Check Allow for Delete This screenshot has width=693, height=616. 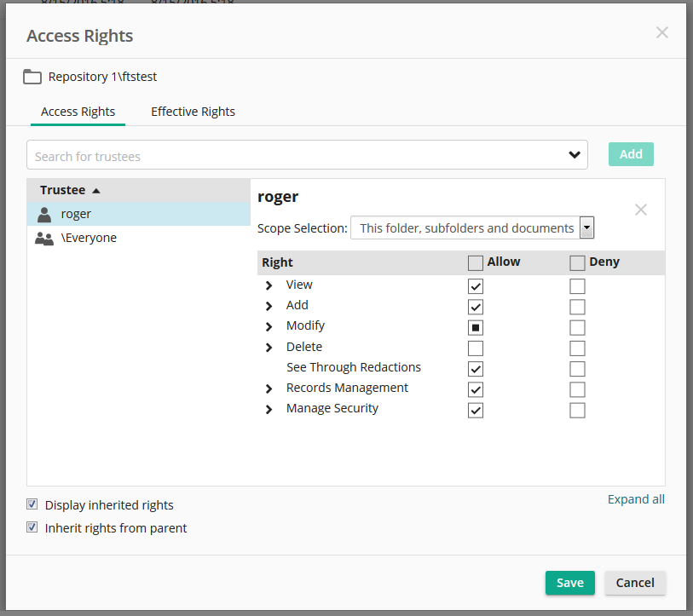click(475, 348)
